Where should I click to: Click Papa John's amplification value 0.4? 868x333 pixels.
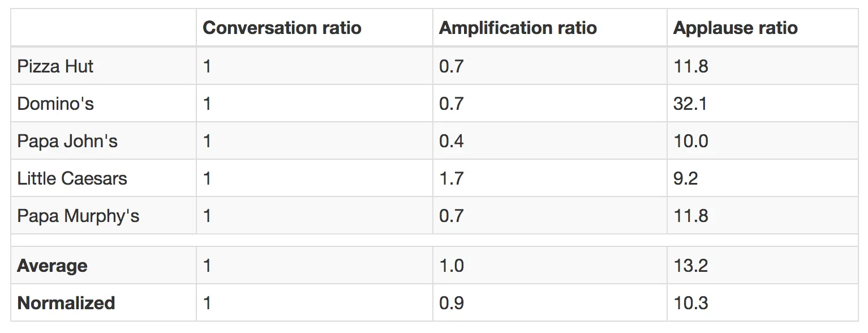[x=451, y=141]
